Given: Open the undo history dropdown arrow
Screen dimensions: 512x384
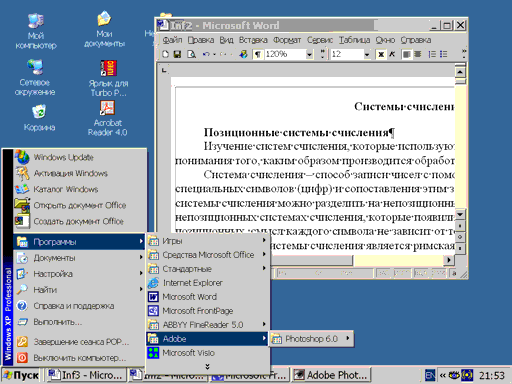Looking at the screenshot, I should point(214,54).
